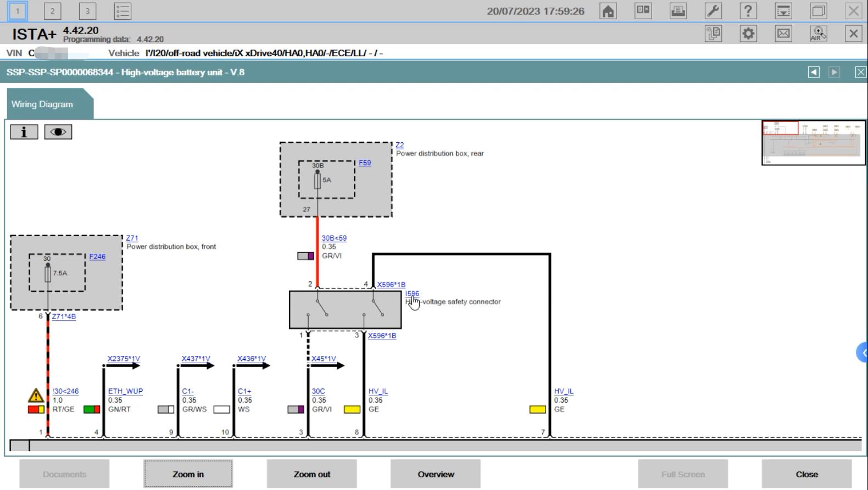Click the 30C signal link
Image resolution: width=868 pixels, height=490 pixels.
pos(318,391)
